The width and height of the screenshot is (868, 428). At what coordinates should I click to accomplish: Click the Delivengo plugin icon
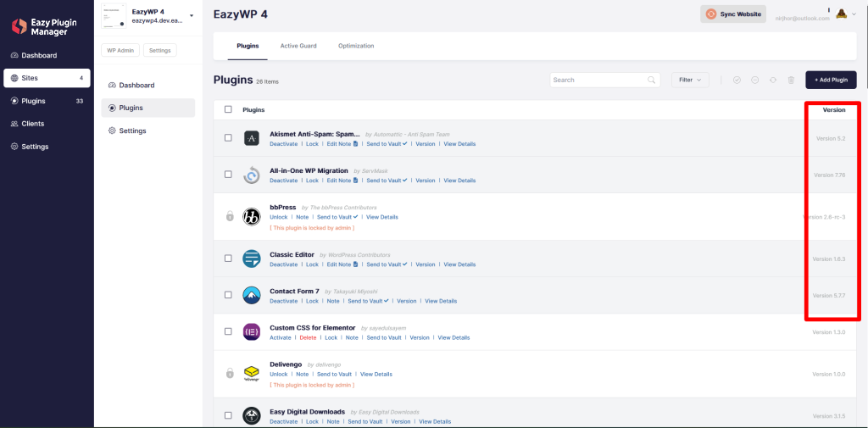coord(252,374)
